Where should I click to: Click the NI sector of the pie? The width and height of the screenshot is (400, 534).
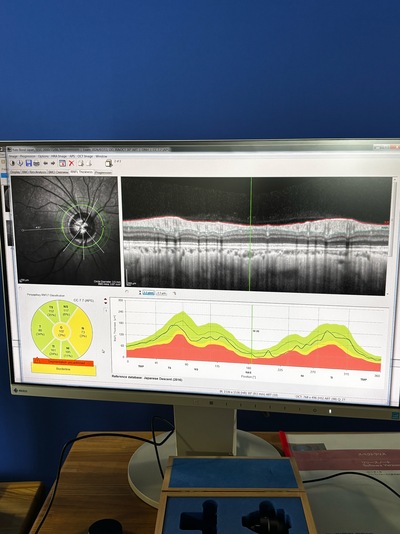[68, 349]
